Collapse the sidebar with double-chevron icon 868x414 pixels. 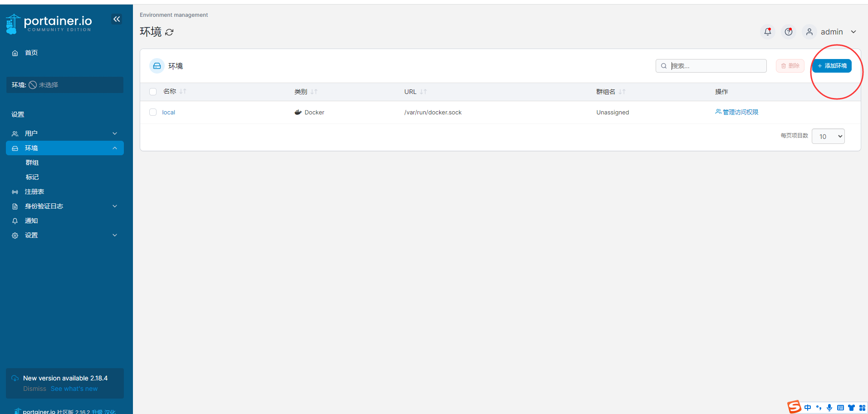click(117, 19)
